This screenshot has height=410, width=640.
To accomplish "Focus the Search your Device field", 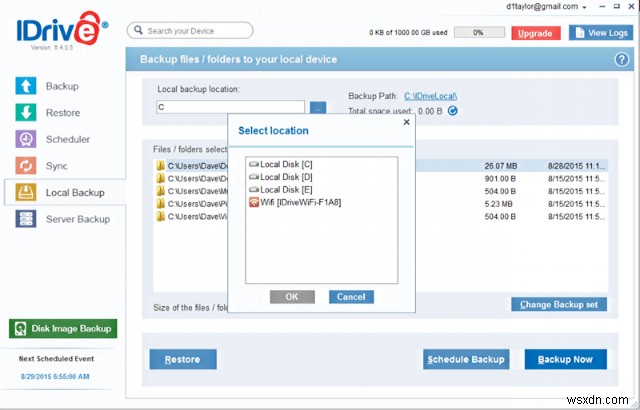I will [x=190, y=31].
